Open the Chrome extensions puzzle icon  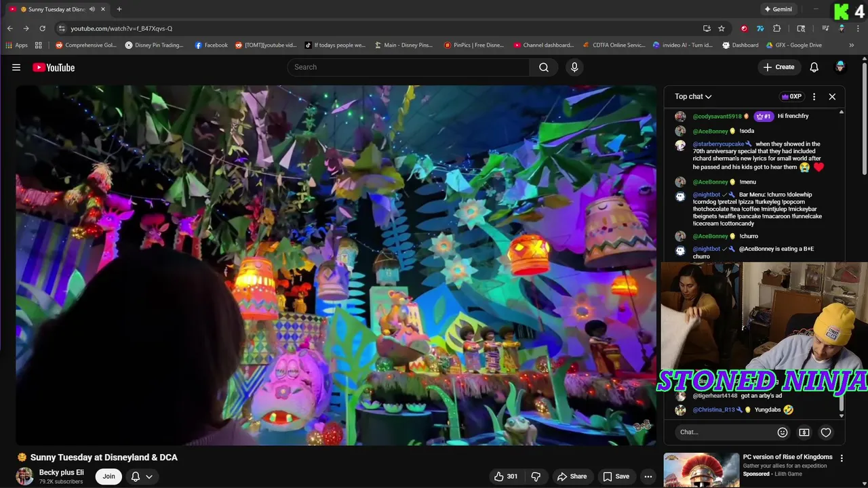(x=777, y=28)
